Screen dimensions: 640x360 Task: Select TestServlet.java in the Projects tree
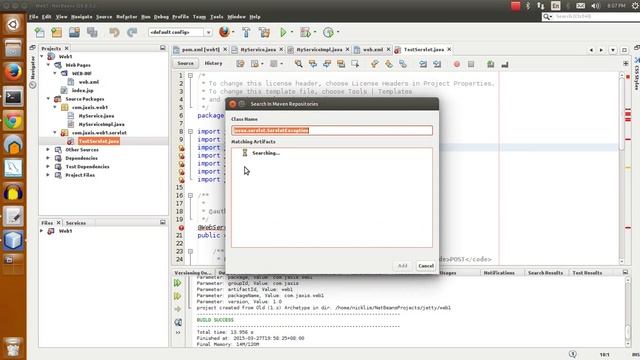click(x=99, y=141)
